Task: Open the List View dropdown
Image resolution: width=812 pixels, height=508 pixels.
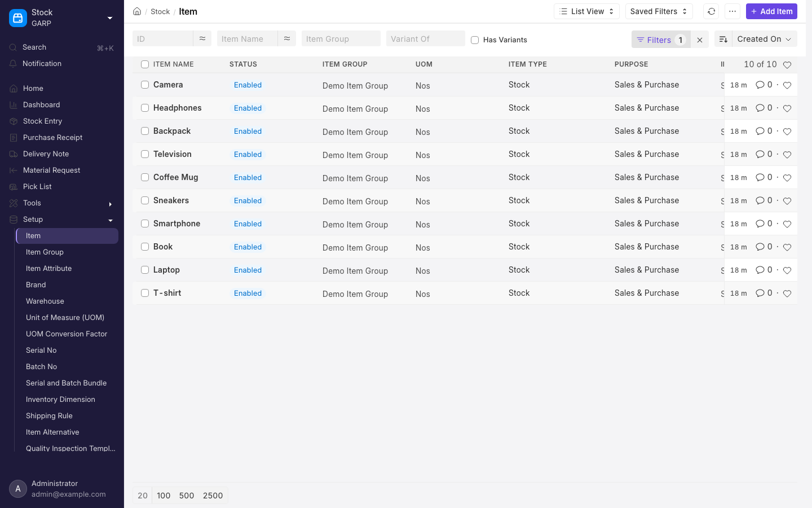Action: (587, 11)
